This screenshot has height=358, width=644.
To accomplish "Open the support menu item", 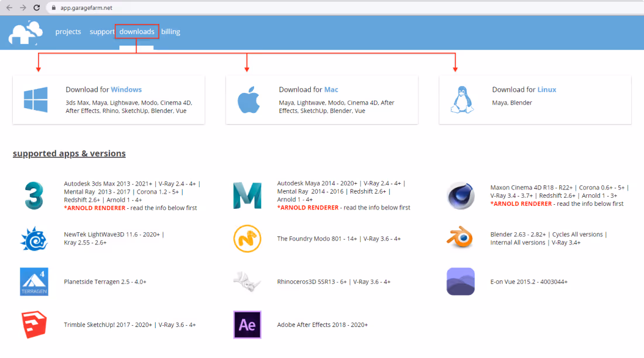I will (102, 32).
